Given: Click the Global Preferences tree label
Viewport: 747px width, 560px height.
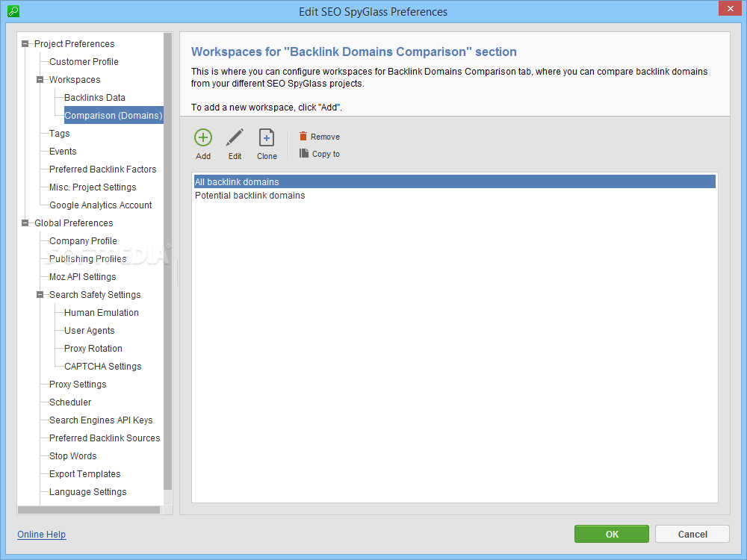Looking at the screenshot, I should (74, 223).
